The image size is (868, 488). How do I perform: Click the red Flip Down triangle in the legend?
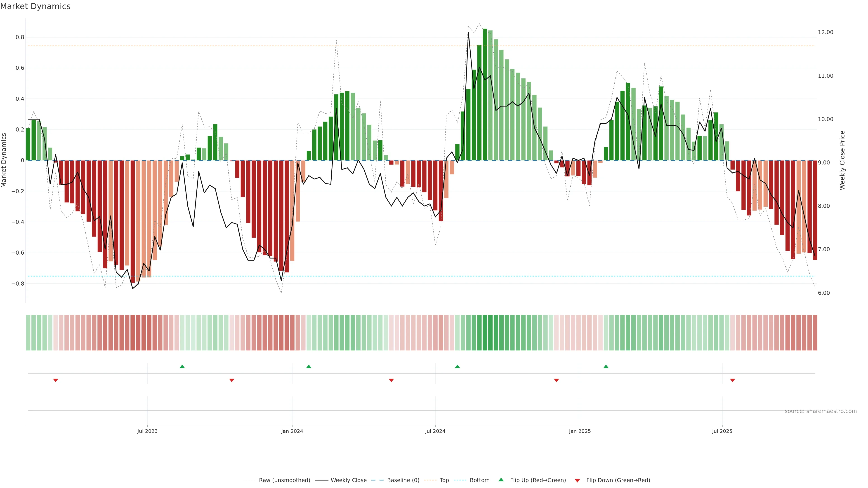577,480
